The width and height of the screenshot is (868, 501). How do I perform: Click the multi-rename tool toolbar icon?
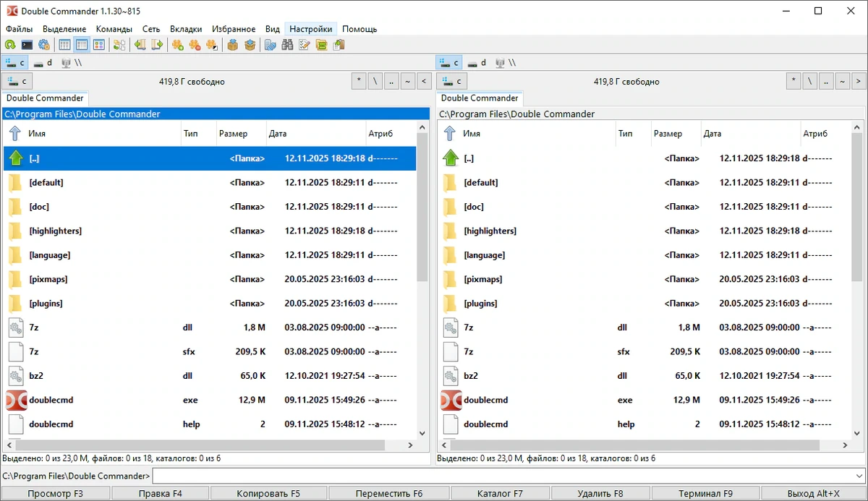(305, 45)
